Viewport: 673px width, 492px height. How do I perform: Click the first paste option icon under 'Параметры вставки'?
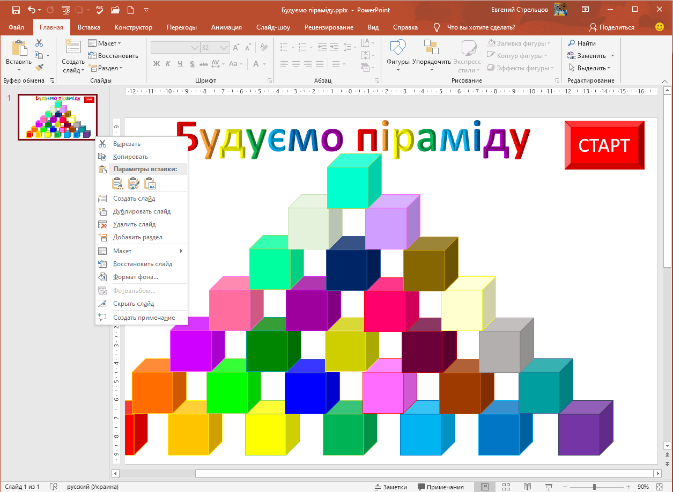tap(118, 183)
